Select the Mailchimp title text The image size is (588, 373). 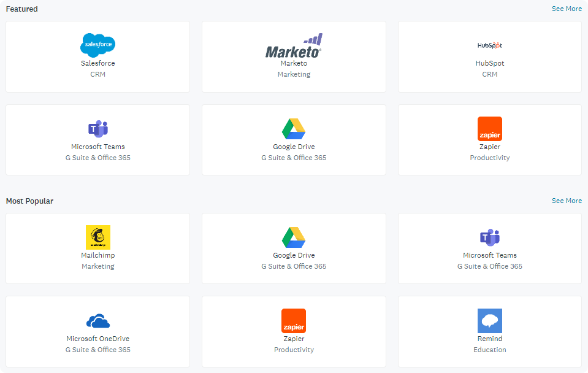(98, 255)
